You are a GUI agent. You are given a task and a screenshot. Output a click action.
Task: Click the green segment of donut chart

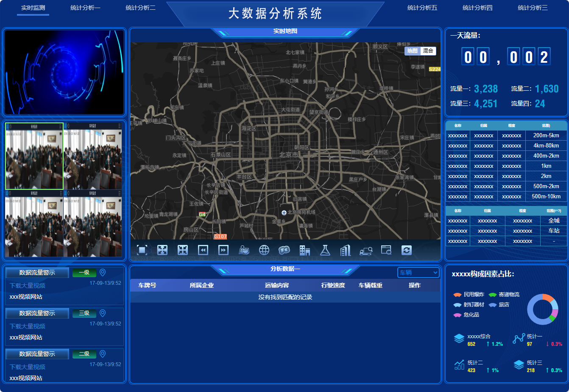[x=551, y=318]
